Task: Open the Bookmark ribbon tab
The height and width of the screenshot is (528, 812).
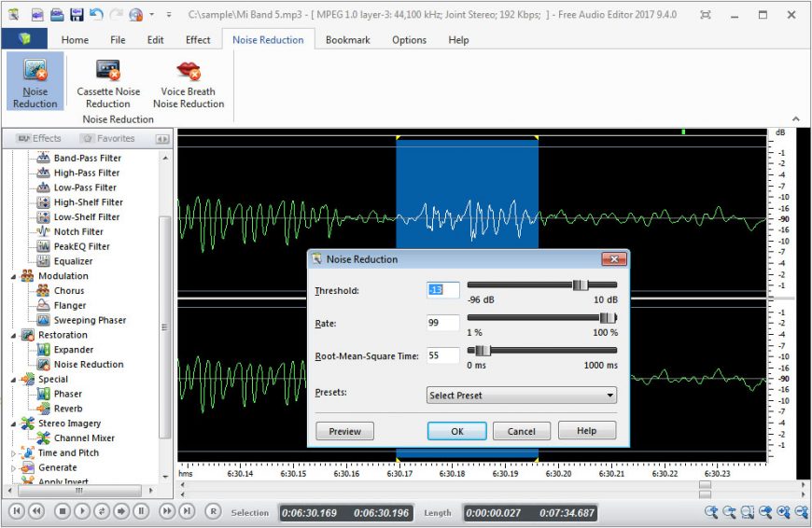Action: coord(347,40)
